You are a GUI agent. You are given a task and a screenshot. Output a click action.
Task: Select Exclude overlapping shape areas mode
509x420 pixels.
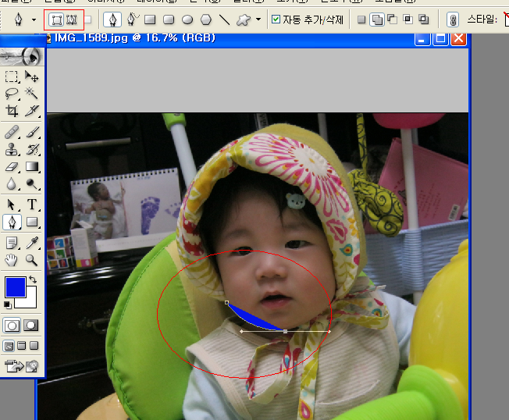tap(424, 20)
